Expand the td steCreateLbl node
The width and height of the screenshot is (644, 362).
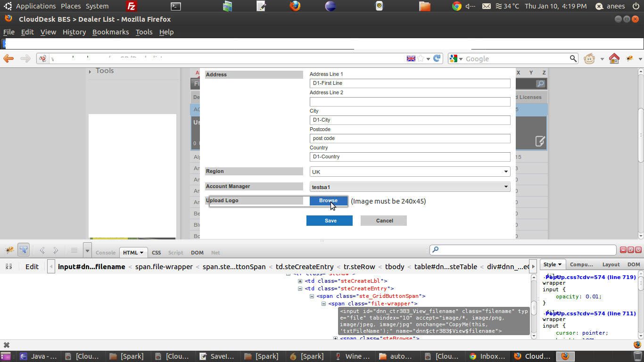(300, 281)
